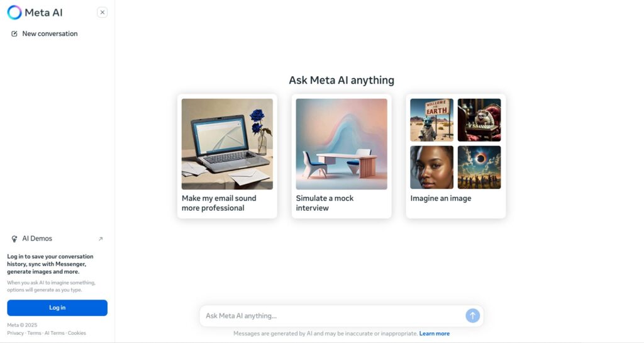Click the blue Log in button
The height and width of the screenshot is (343, 644).
click(x=57, y=308)
